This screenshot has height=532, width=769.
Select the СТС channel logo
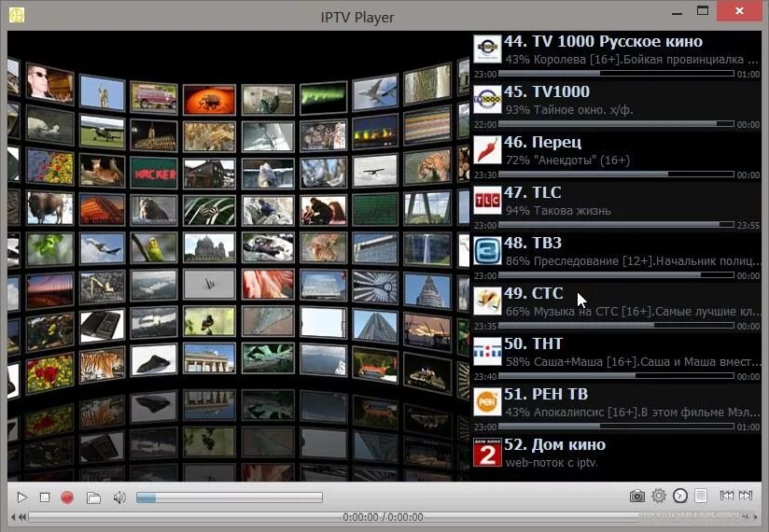(x=487, y=301)
